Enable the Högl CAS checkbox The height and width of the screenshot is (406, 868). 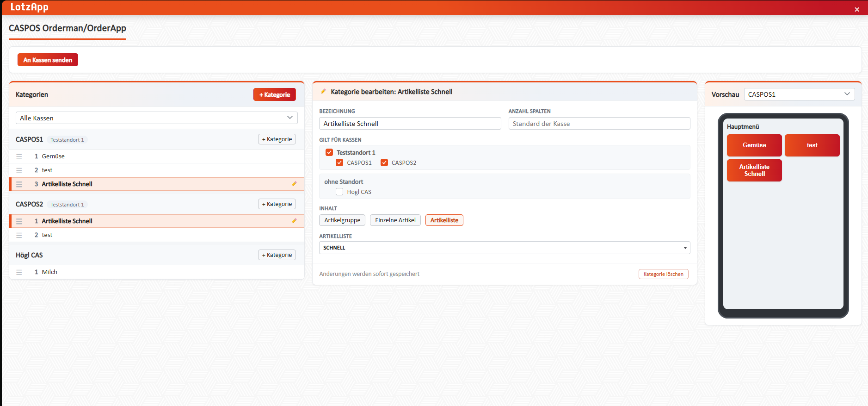coord(339,192)
